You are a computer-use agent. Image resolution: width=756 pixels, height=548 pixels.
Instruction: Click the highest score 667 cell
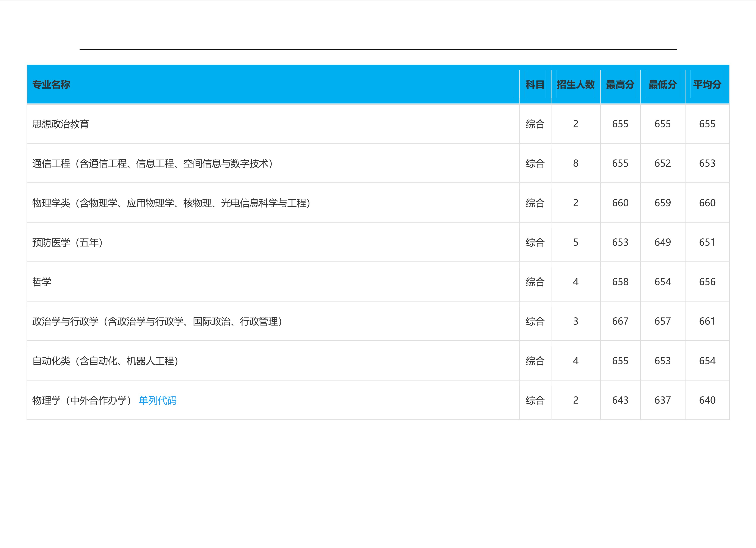[x=620, y=321]
